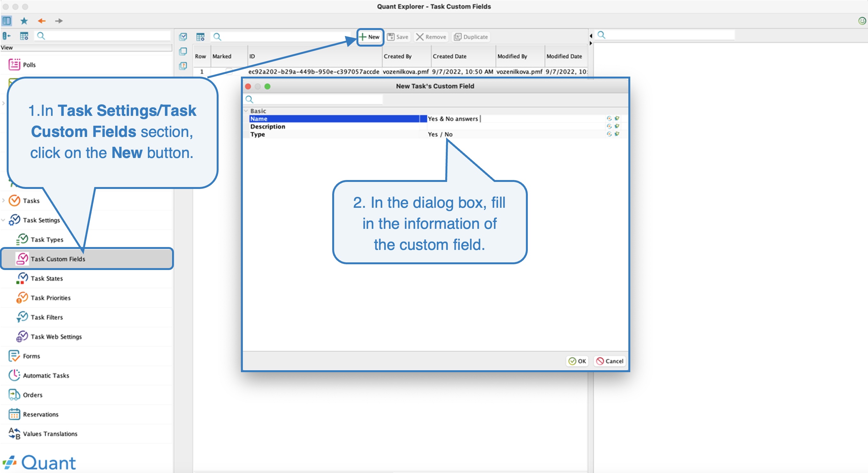The width and height of the screenshot is (868, 473).
Task: Collapse the Basic section in dialog
Action: click(246, 111)
